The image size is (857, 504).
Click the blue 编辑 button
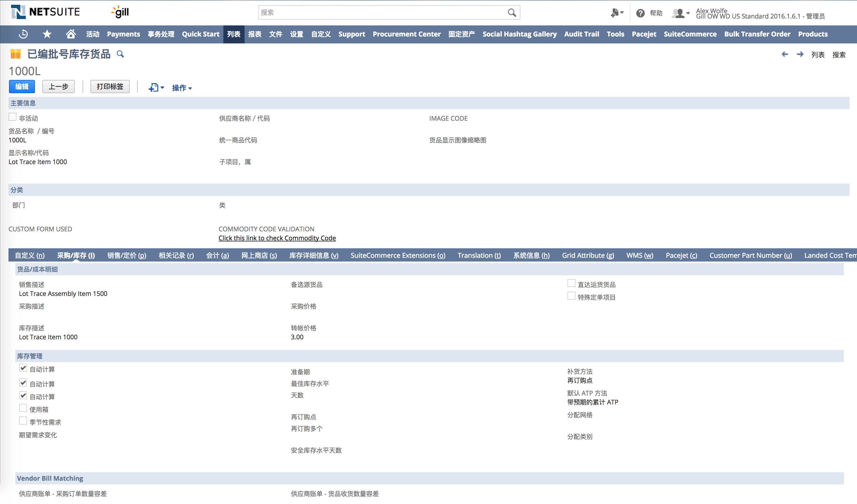(22, 87)
